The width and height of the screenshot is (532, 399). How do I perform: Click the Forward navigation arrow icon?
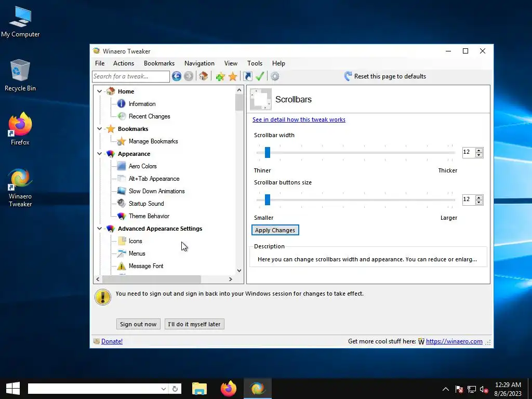click(189, 76)
